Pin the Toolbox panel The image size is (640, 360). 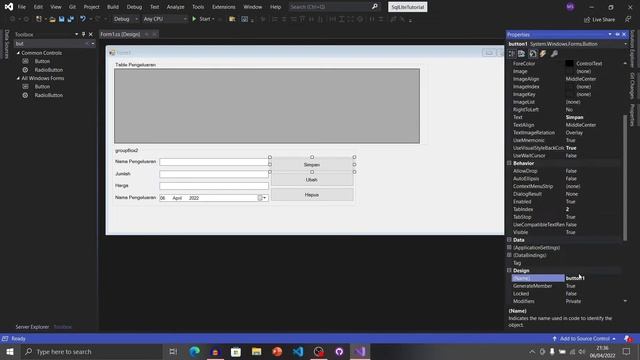[x=84, y=34]
